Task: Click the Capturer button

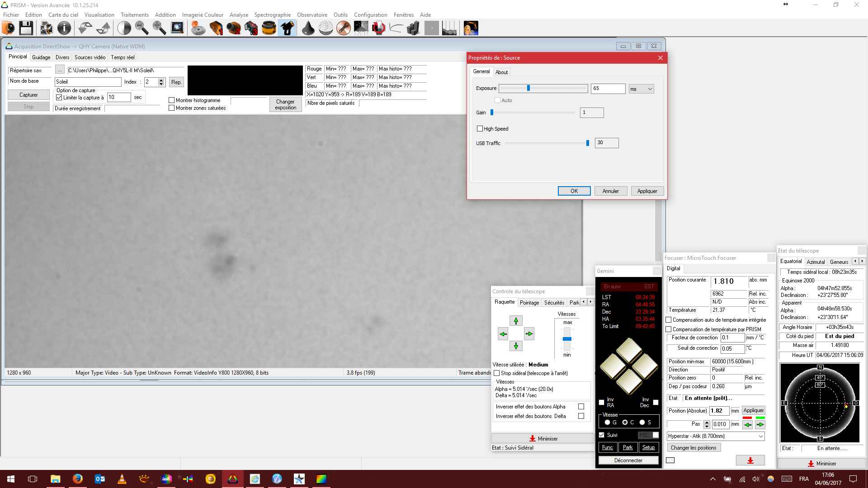Action: coord(28,95)
